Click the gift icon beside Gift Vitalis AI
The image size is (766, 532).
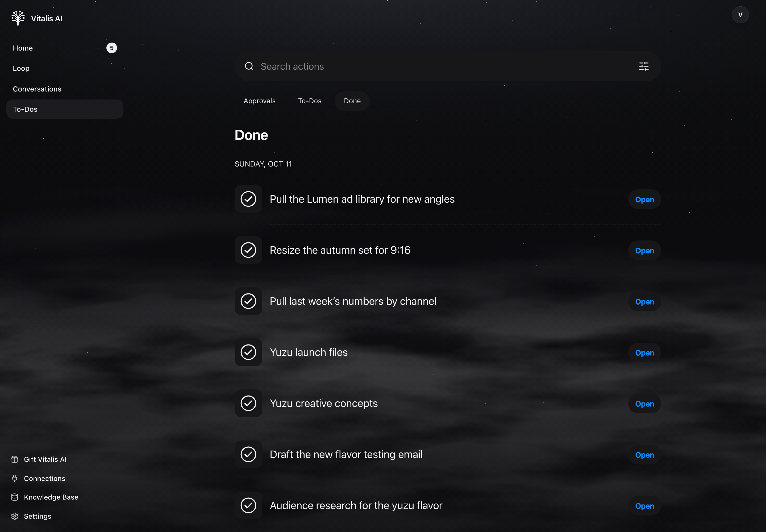coord(15,459)
